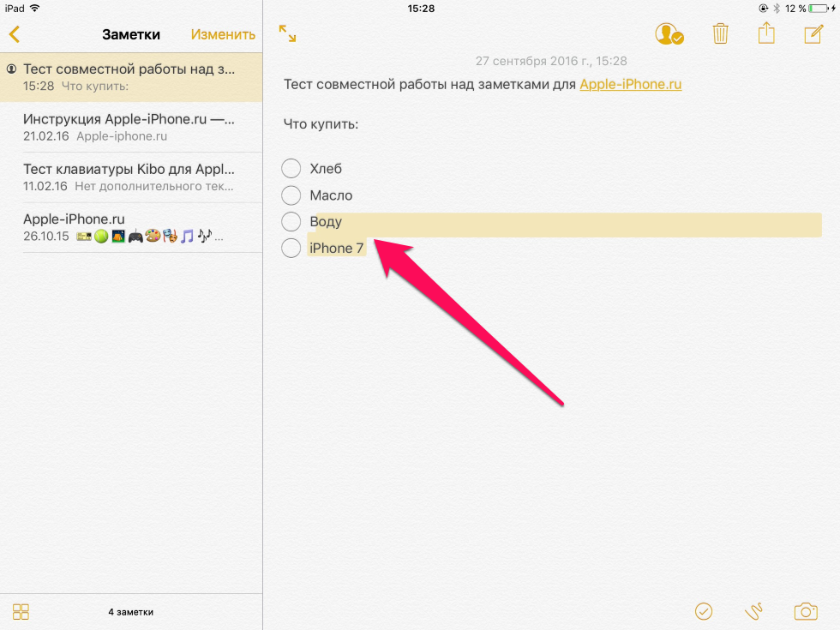Tap the note date "27 сентября 2016 г., 15:28"
The image size is (840, 630).
551,61
